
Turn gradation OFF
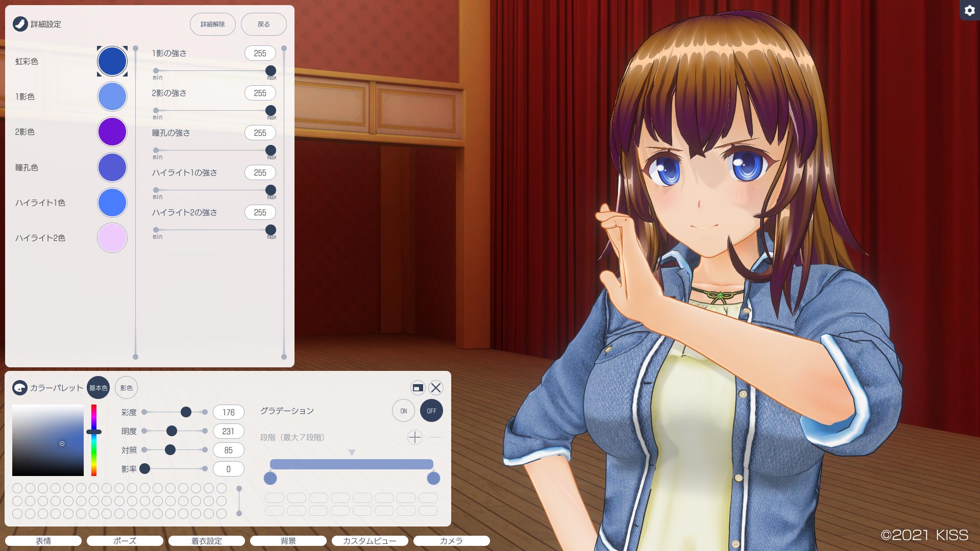point(431,411)
